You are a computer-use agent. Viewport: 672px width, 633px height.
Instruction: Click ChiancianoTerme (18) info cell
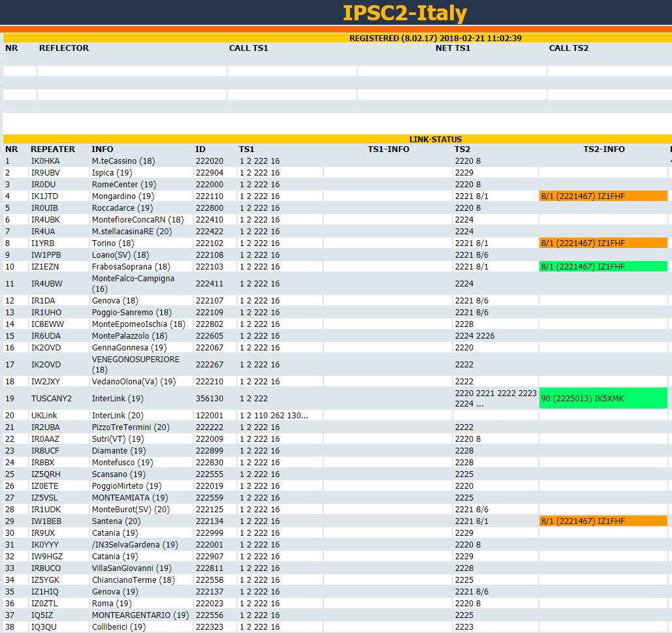[x=142, y=580]
